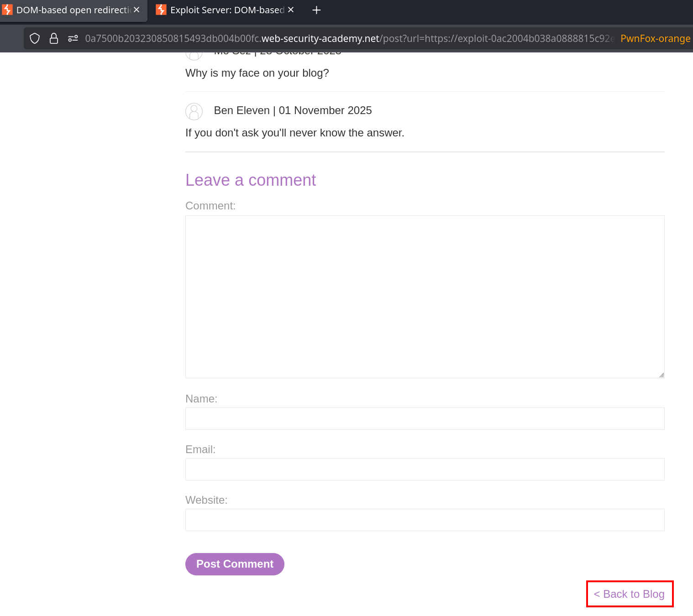The height and width of the screenshot is (616, 693).
Task: Click the Ben Eleven author name text
Action: coord(241,110)
